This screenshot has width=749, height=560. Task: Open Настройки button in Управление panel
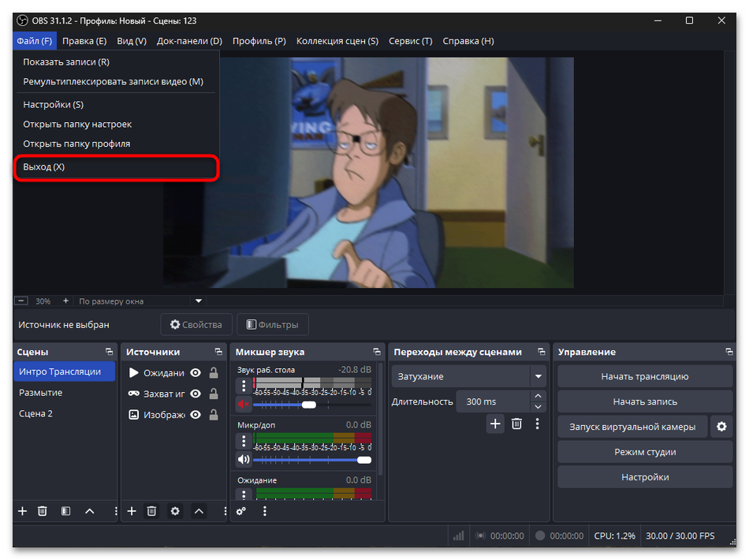pyautogui.click(x=645, y=477)
